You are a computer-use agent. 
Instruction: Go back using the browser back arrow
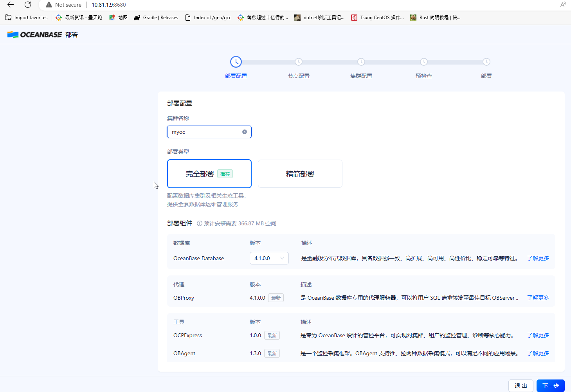(x=11, y=5)
